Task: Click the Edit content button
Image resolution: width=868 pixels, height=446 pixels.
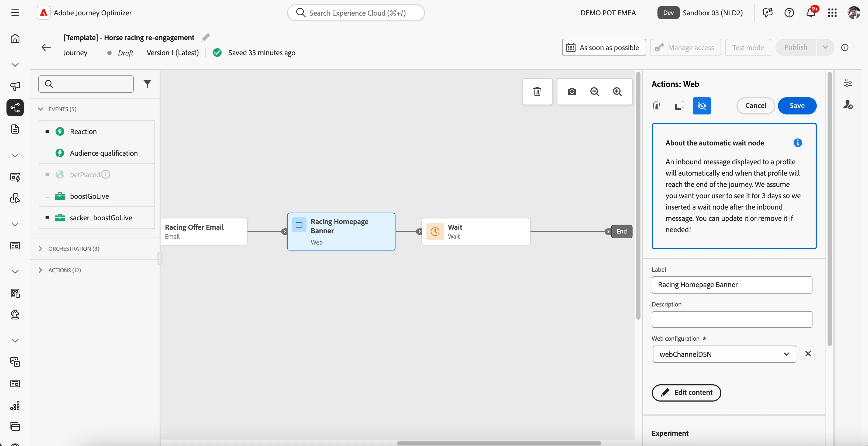Action: click(686, 392)
